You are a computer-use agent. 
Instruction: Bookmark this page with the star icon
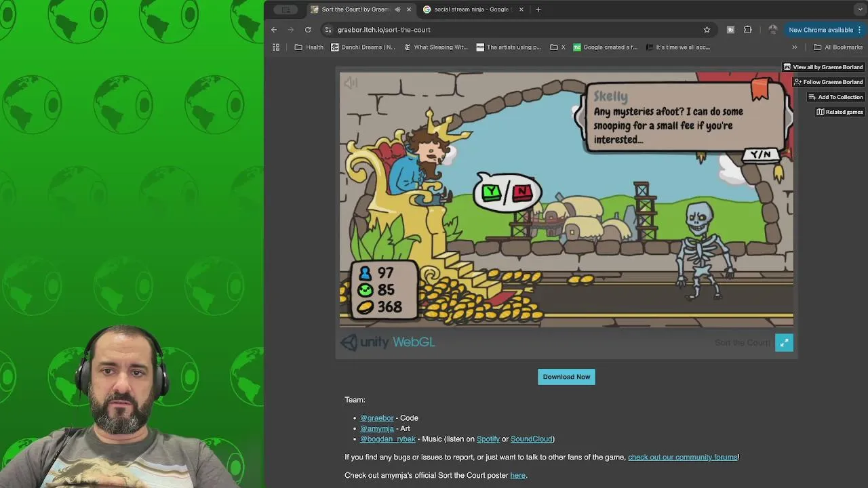(x=707, y=30)
